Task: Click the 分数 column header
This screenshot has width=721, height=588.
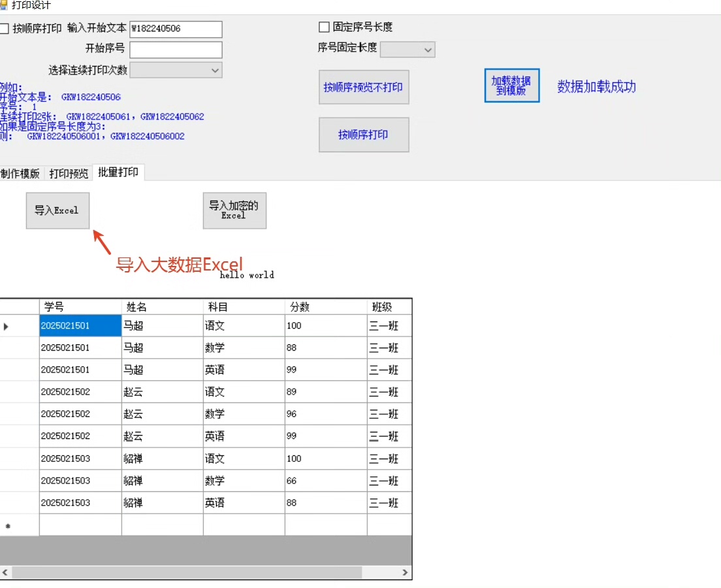Action: 325,307
